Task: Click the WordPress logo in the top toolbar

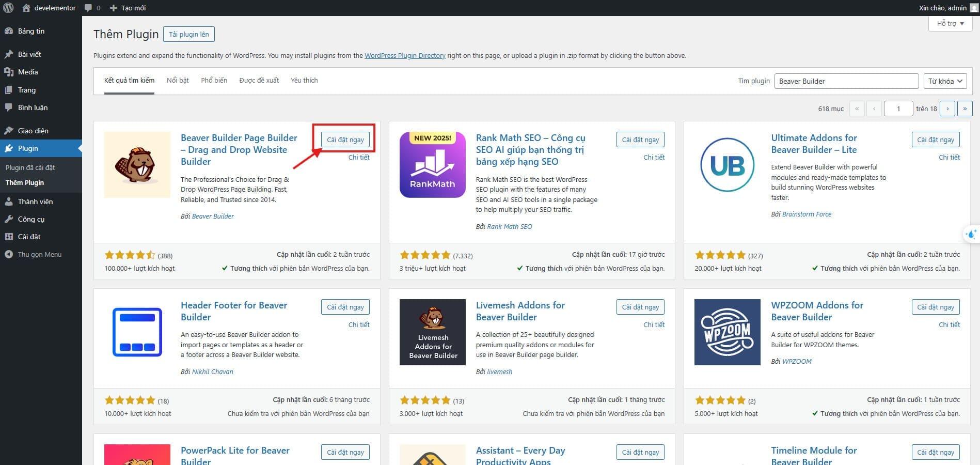Action: 8,8
